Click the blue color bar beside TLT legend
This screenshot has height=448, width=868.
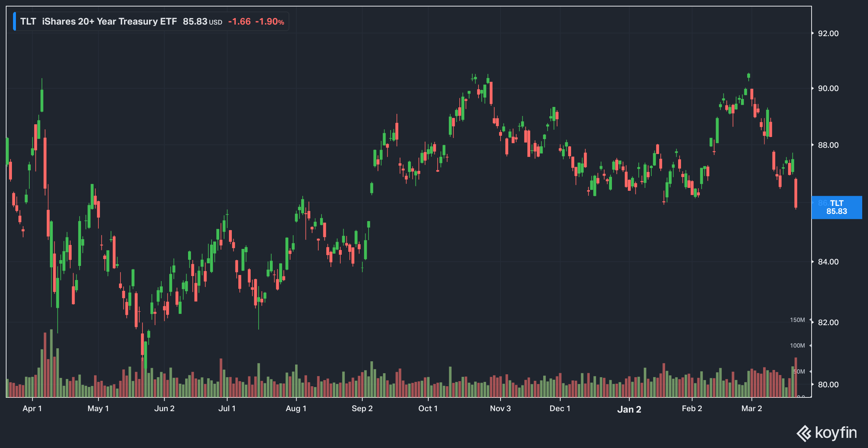coord(14,21)
